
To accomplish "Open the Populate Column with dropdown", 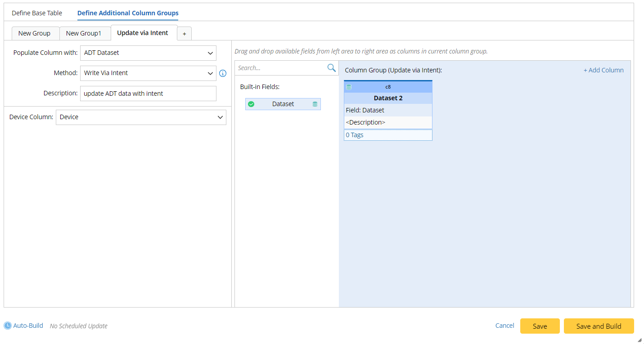I will pyautogui.click(x=148, y=53).
